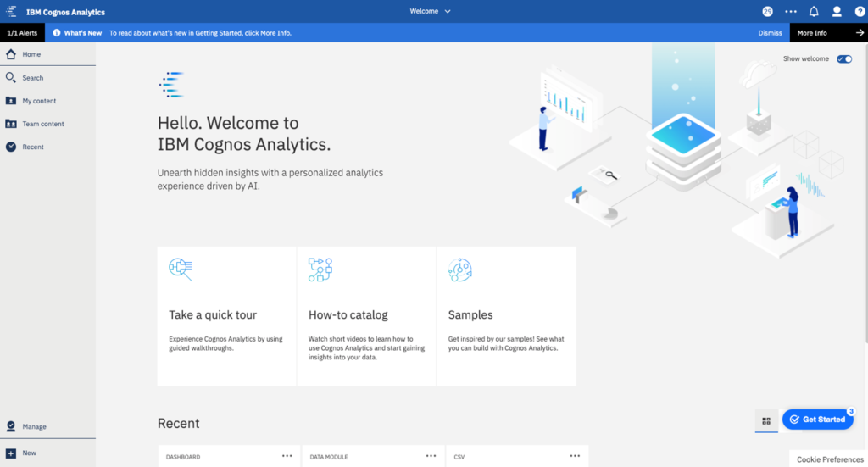Image resolution: width=868 pixels, height=467 pixels.
Task: Click the Recent section heading
Action: (178, 423)
